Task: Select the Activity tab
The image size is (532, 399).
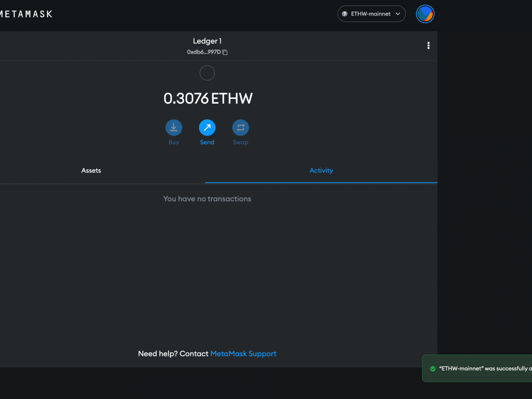Action: [321, 170]
